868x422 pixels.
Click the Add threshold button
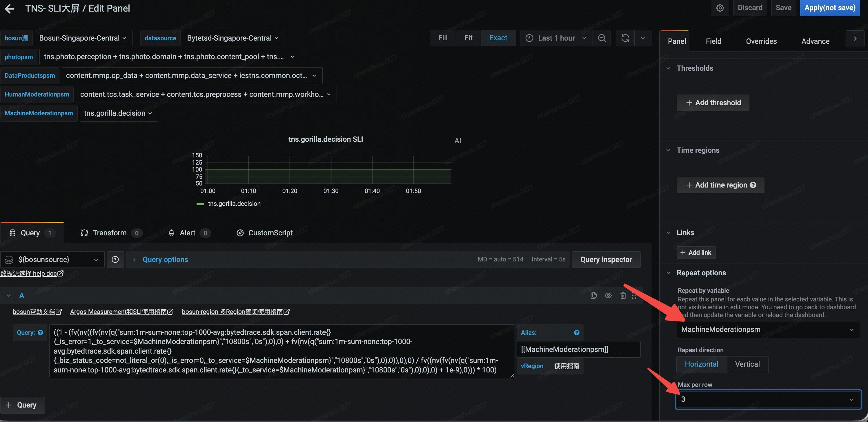tap(713, 103)
